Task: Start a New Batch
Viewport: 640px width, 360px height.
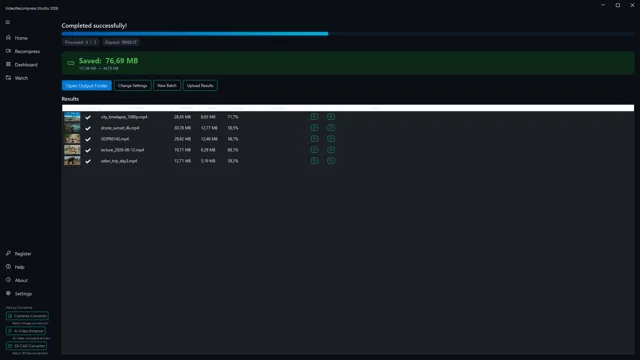Action: coord(167,86)
